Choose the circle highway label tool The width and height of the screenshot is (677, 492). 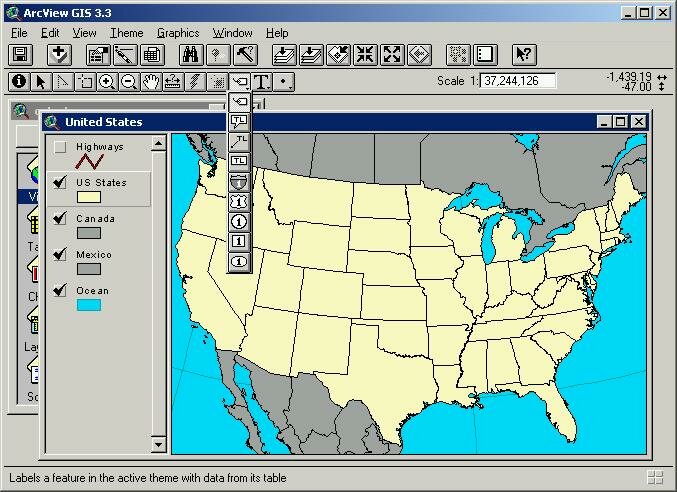coord(239,221)
